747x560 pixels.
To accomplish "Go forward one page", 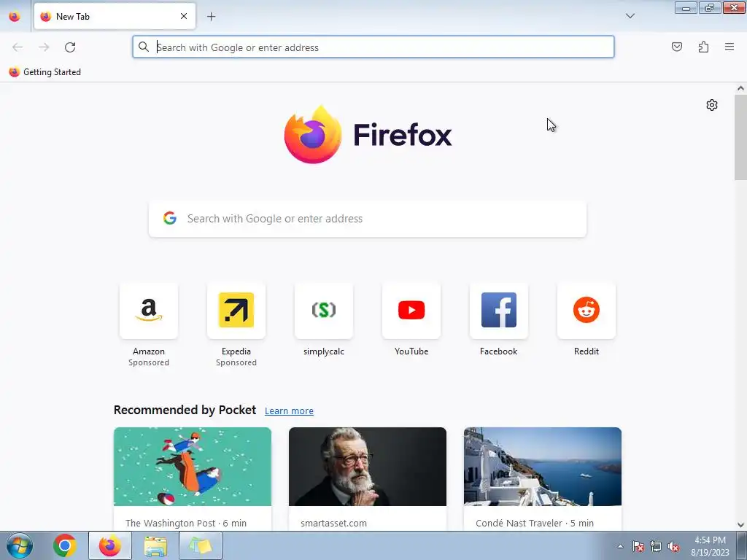I will coord(44,47).
